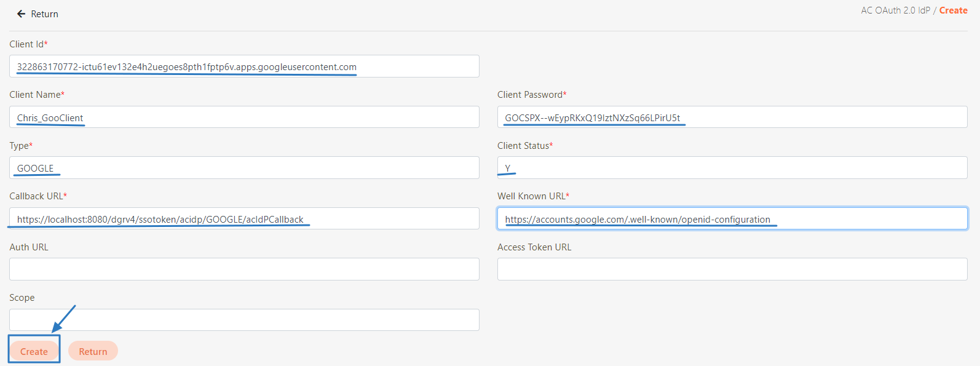Viewport: 980px width, 366px height.
Task: Click the Type field containing GOOGLE
Action: [244, 168]
